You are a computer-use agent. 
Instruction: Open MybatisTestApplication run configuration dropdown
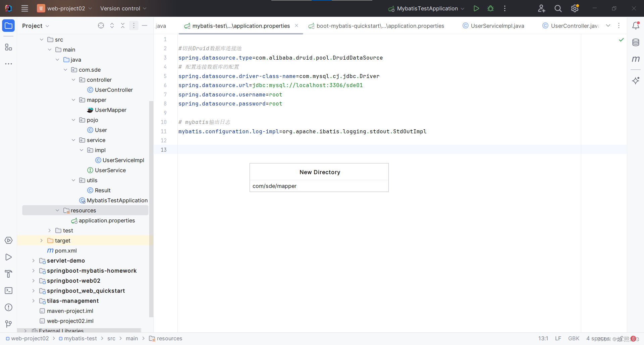point(426,8)
